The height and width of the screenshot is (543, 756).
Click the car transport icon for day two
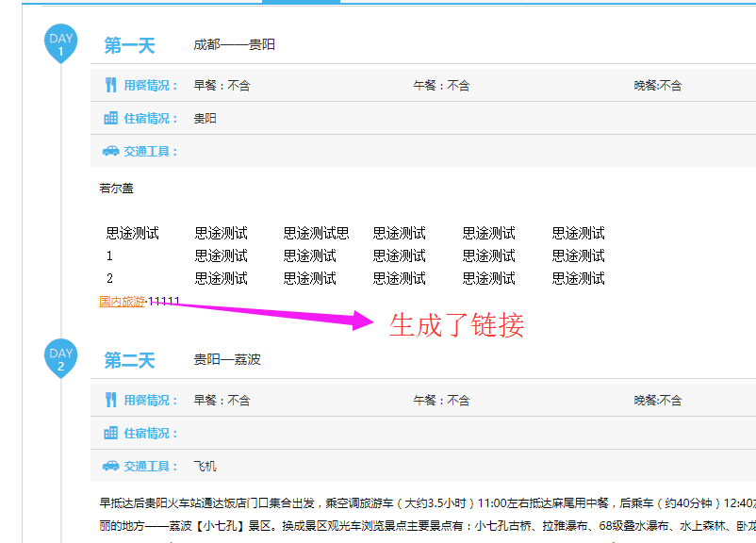pos(110,466)
